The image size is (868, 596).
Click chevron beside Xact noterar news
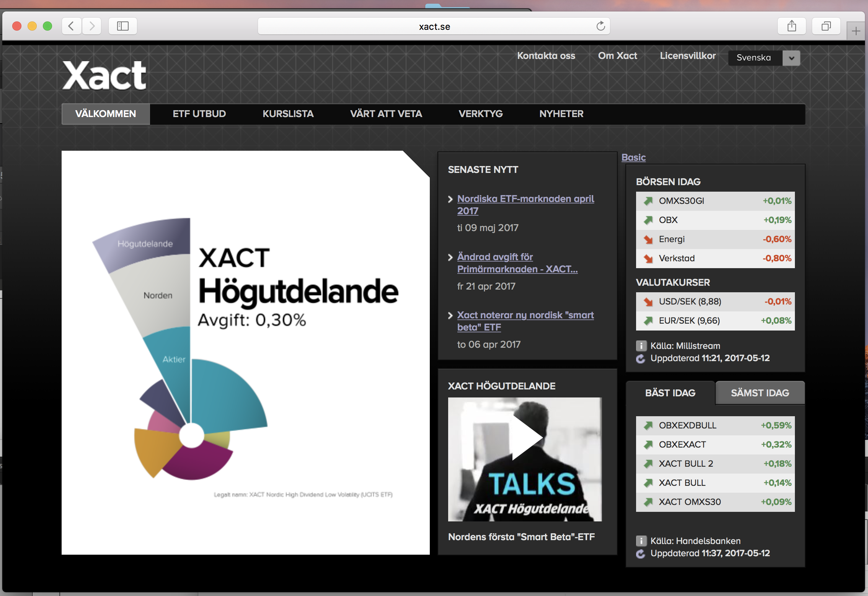450,316
